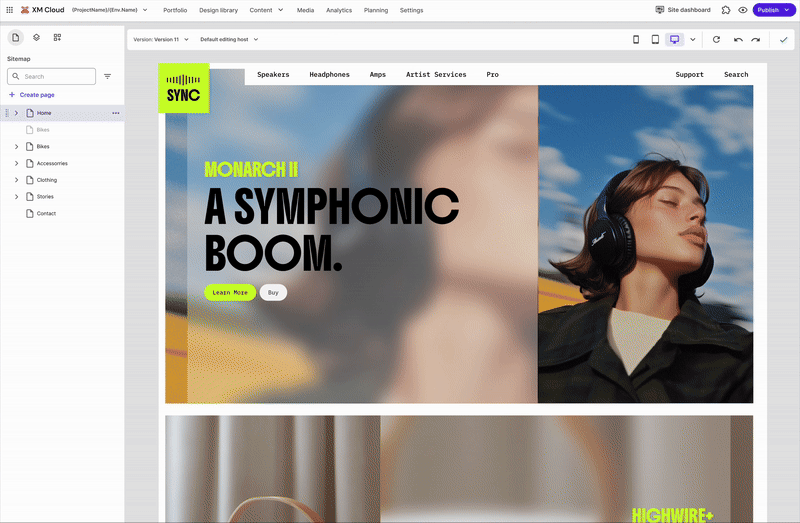800x523 pixels.
Task: Open the Home page more options
Action: [x=116, y=113]
